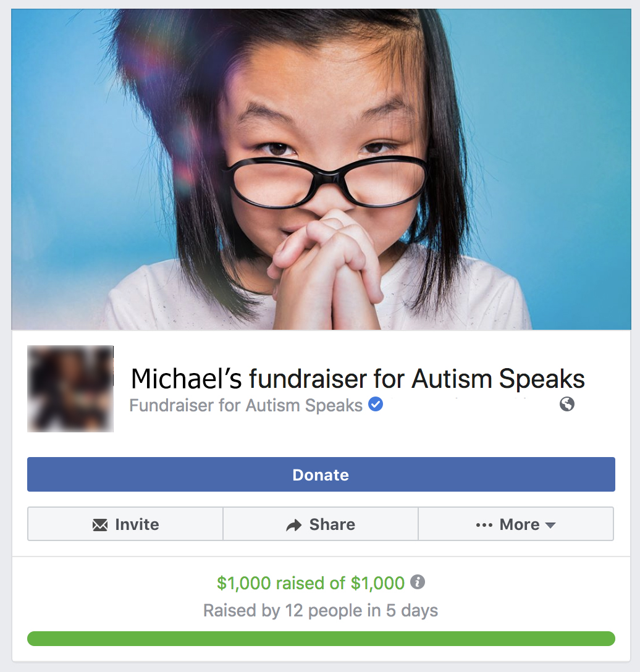
Task: Click the globe public privacy icon
Action: (566, 404)
